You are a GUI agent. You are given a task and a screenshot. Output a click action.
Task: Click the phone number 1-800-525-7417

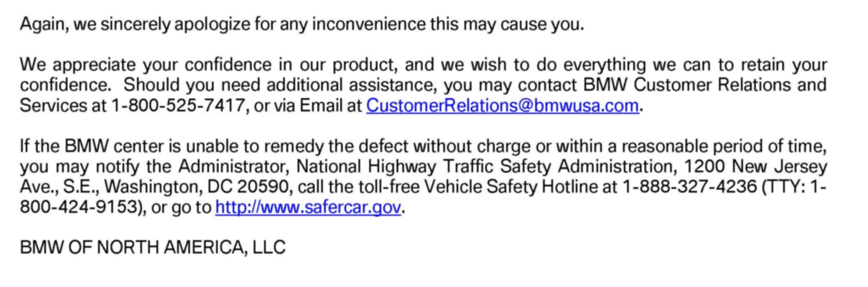[x=178, y=106]
